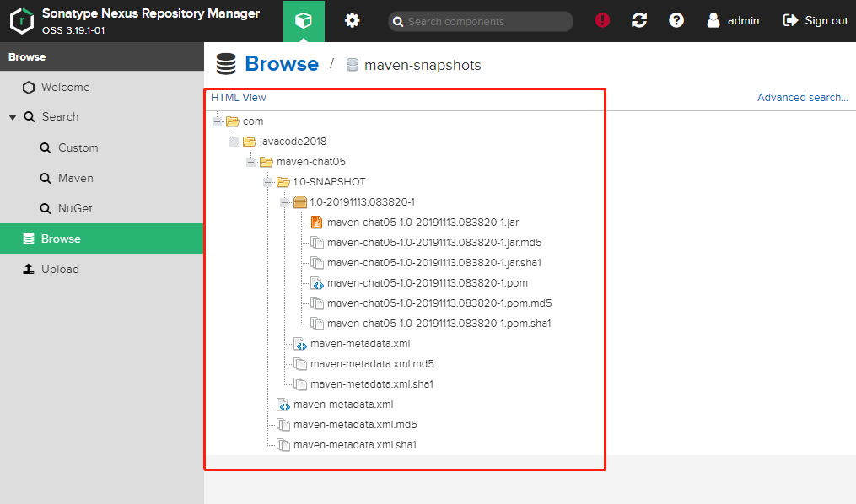Select maven-metadata.xml.md5 under 1.0-SNAPSHOT
Screen dimensions: 856x504
(372, 364)
